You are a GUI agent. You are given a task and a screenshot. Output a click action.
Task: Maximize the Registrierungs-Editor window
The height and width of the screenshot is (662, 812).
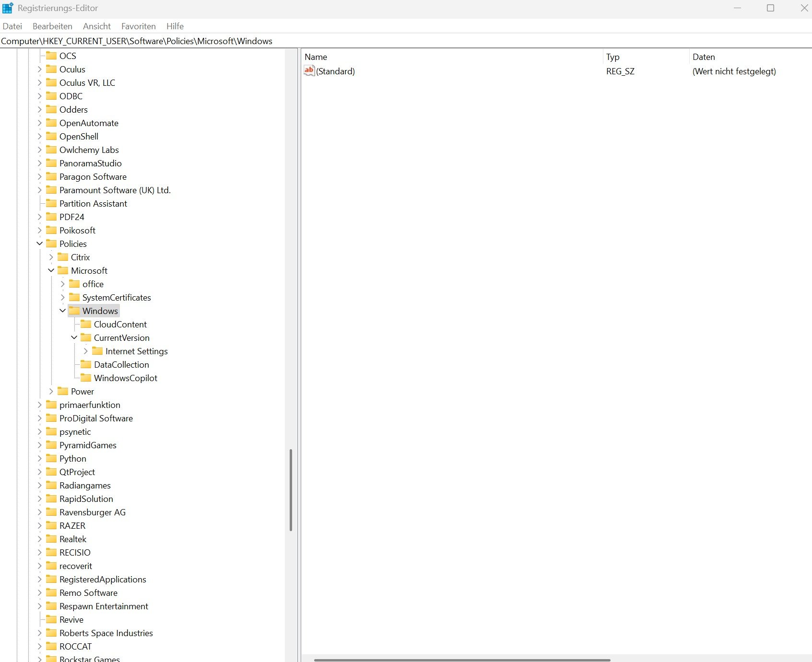[770, 8]
